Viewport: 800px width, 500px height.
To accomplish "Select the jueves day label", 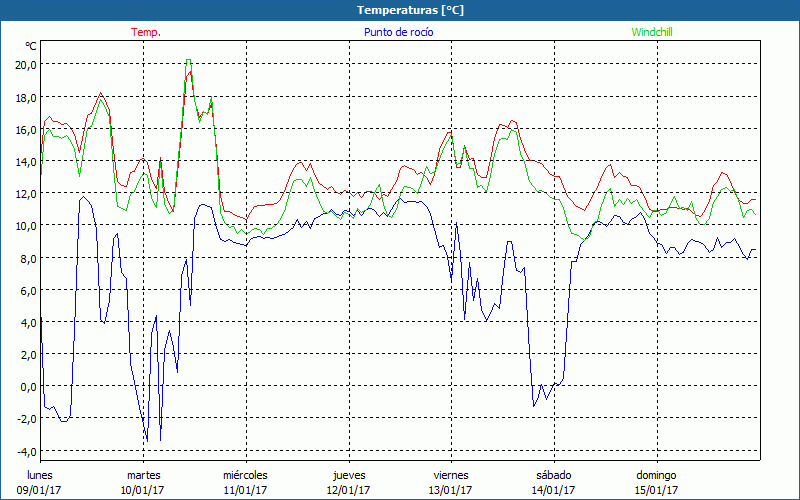I will [349, 475].
